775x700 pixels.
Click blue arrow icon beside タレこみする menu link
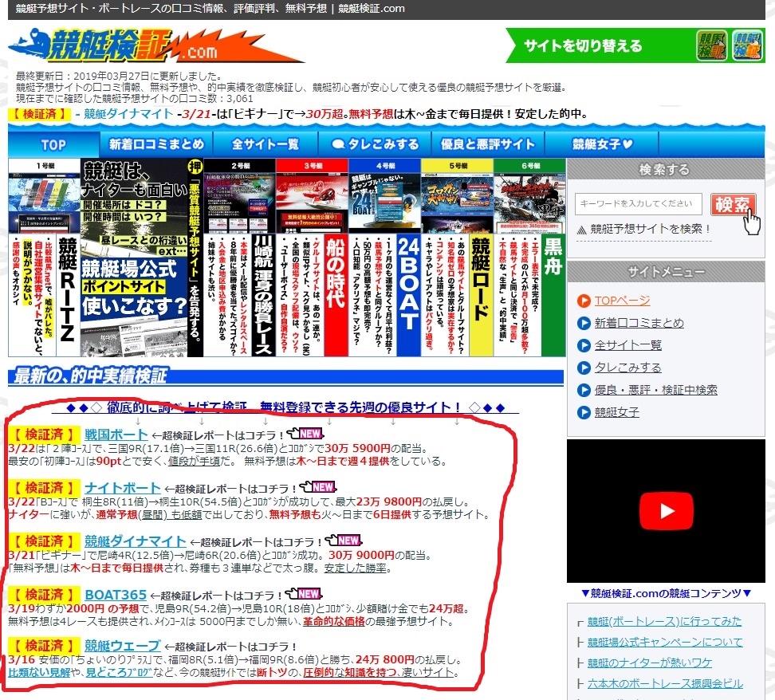coord(584,368)
